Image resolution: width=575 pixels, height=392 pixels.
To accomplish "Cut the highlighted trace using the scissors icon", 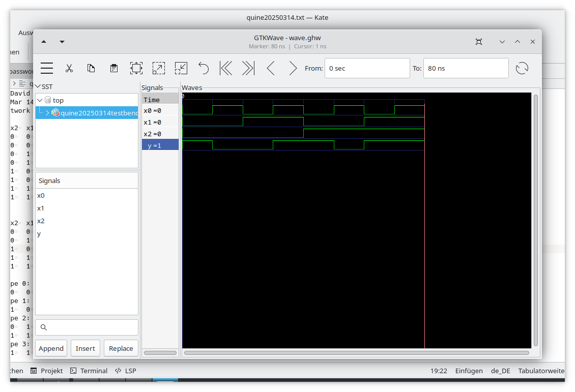I will coord(70,68).
